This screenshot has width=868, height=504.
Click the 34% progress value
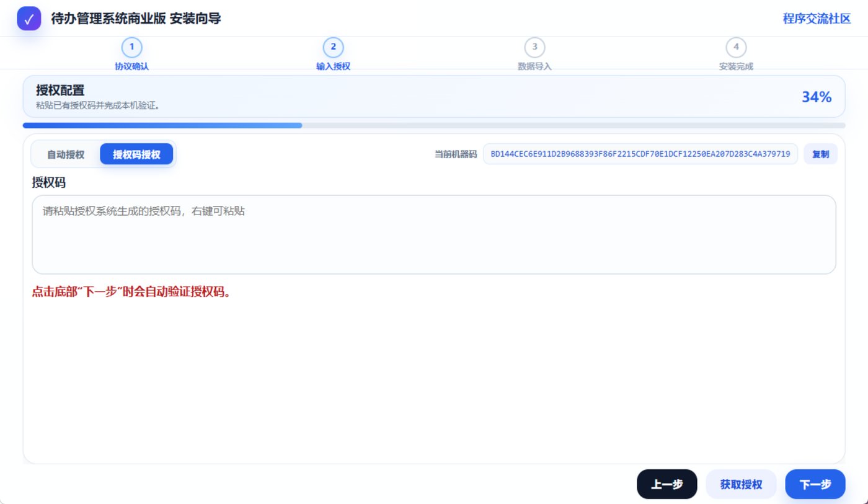[x=817, y=97]
